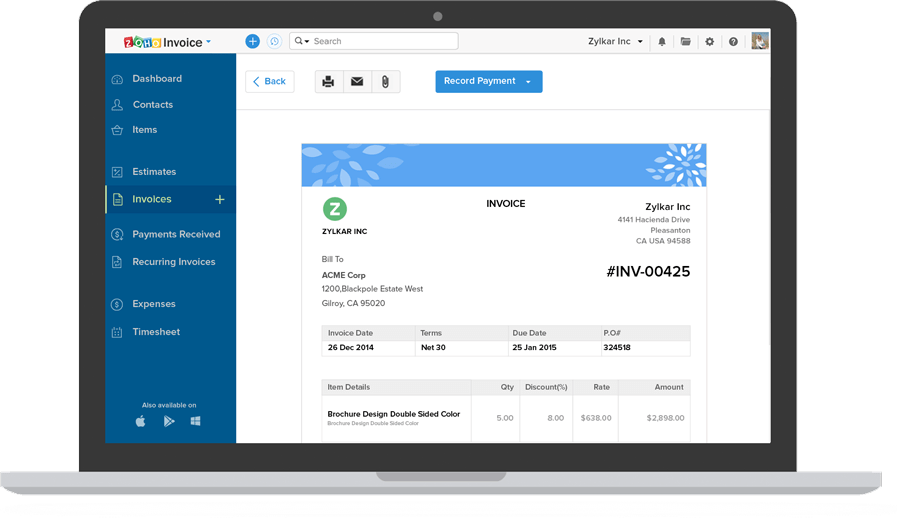
Task: Open the notifications bell icon
Action: click(662, 42)
